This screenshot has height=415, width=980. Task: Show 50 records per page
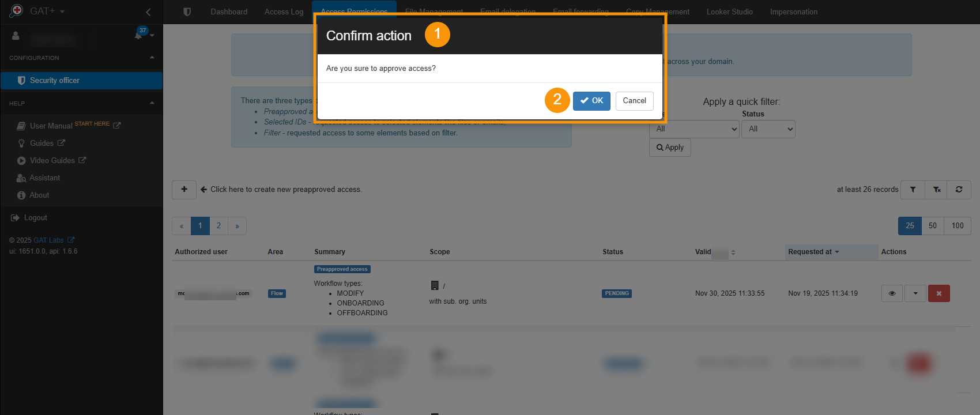(x=932, y=226)
